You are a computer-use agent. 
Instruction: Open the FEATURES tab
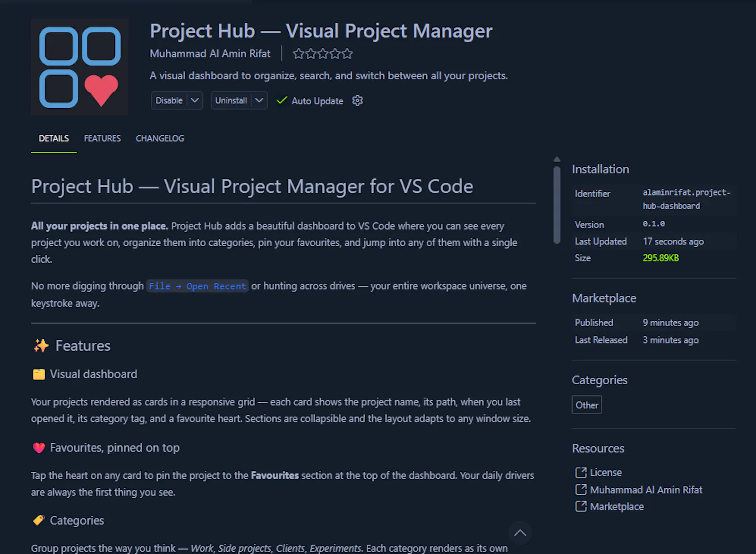pos(102,138)
